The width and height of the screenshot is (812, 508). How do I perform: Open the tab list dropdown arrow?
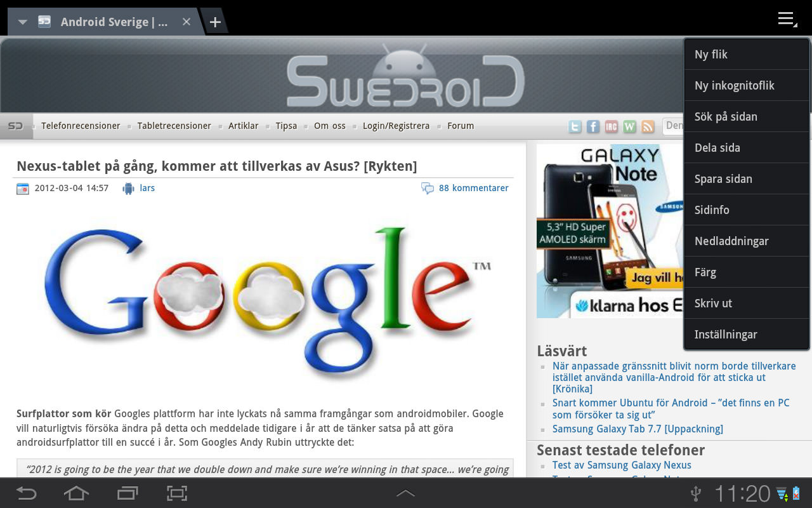[x=23, y=22]
